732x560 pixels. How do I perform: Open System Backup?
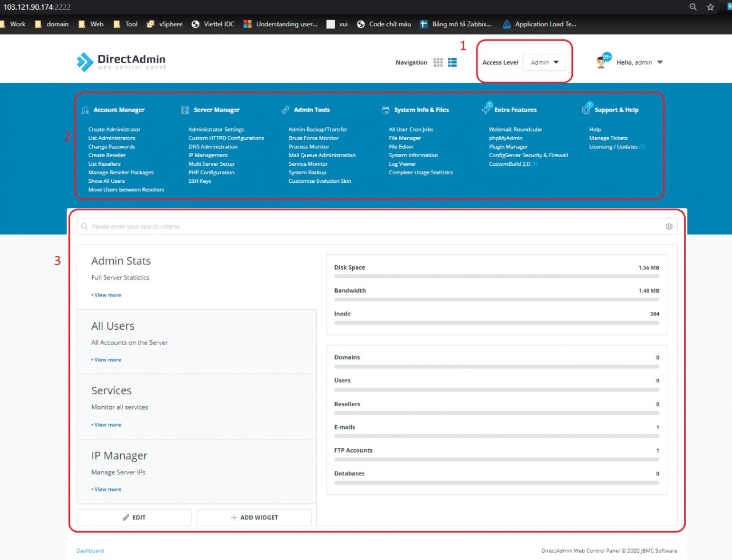(x=308, y=173)
